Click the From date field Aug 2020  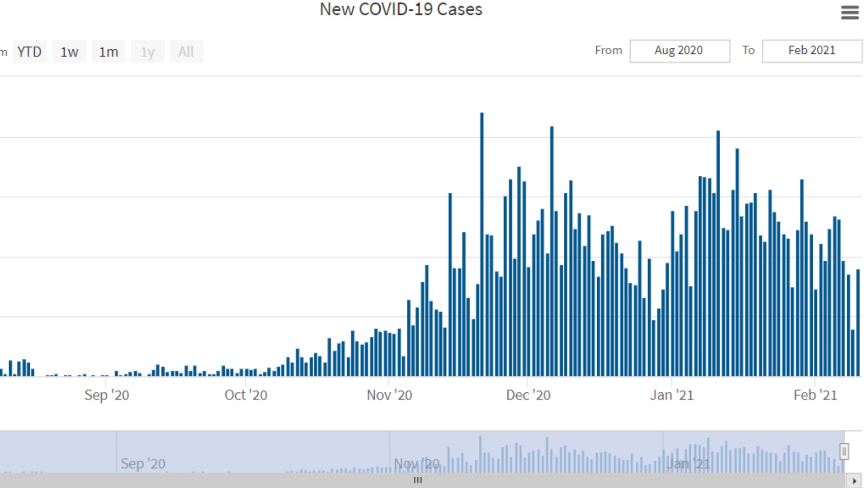(679, 51)
